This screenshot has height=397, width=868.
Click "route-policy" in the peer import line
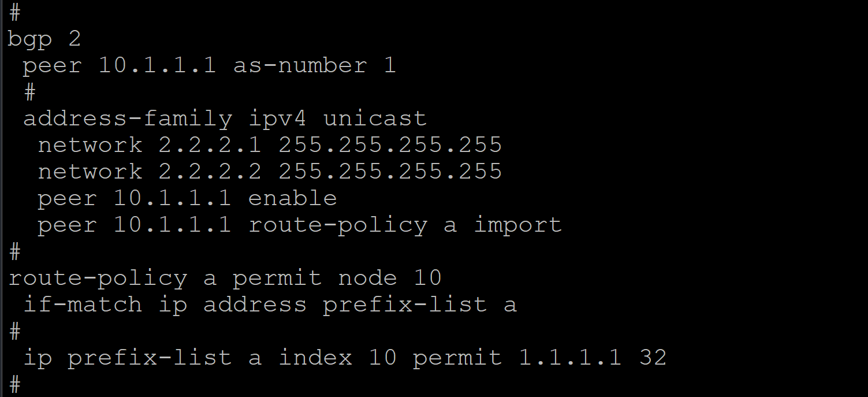(338, 225)
